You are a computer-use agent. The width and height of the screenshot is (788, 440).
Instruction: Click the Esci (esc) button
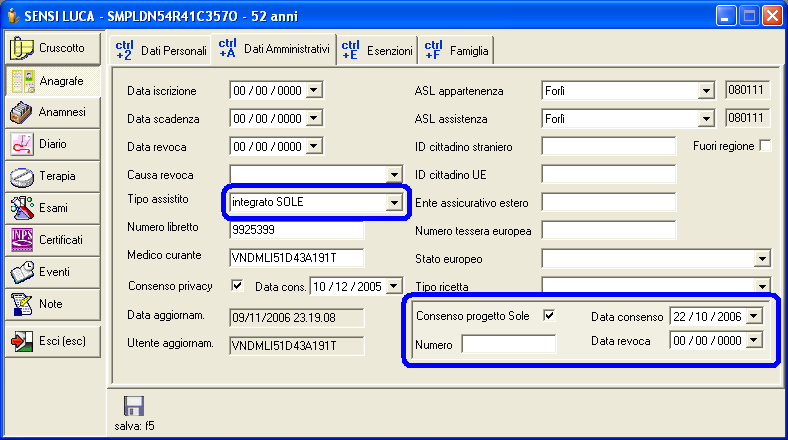point(53,340)
